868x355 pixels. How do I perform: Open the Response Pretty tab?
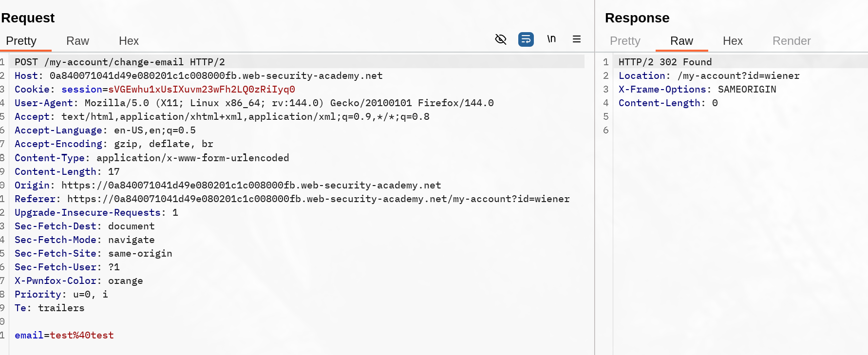tap(625, 41)
